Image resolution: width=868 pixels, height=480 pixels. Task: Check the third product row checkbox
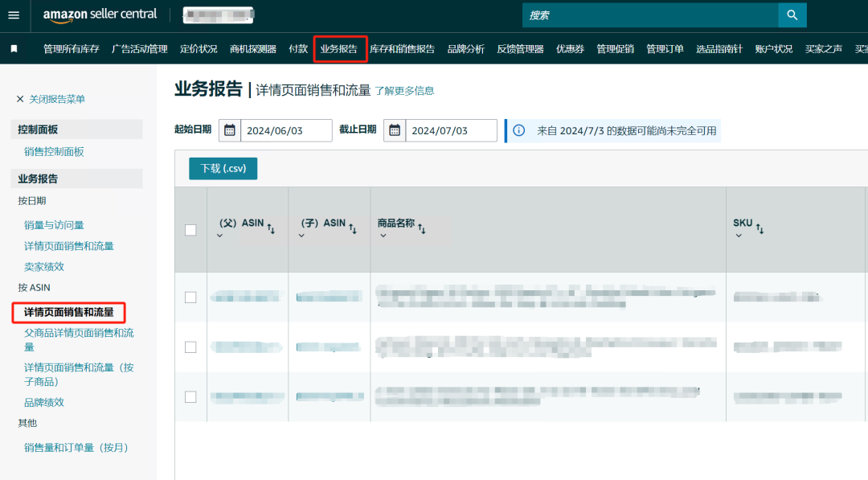pos(190,397)
